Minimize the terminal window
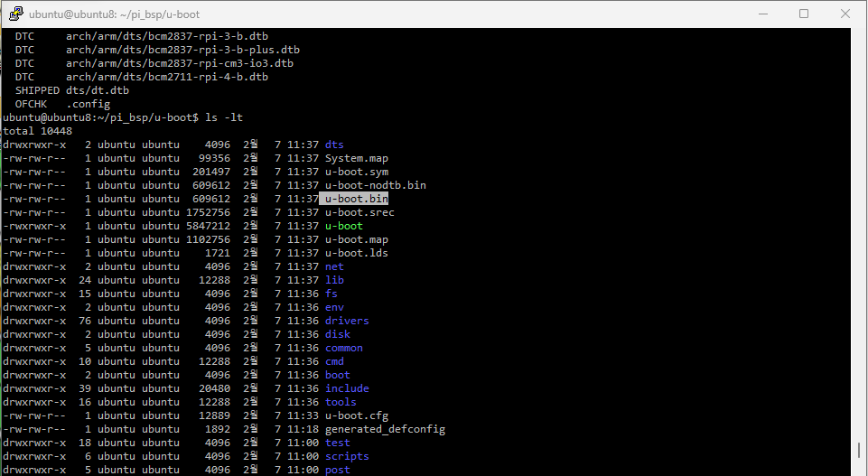This screenshot has height=476, width=868. [763, 14]
